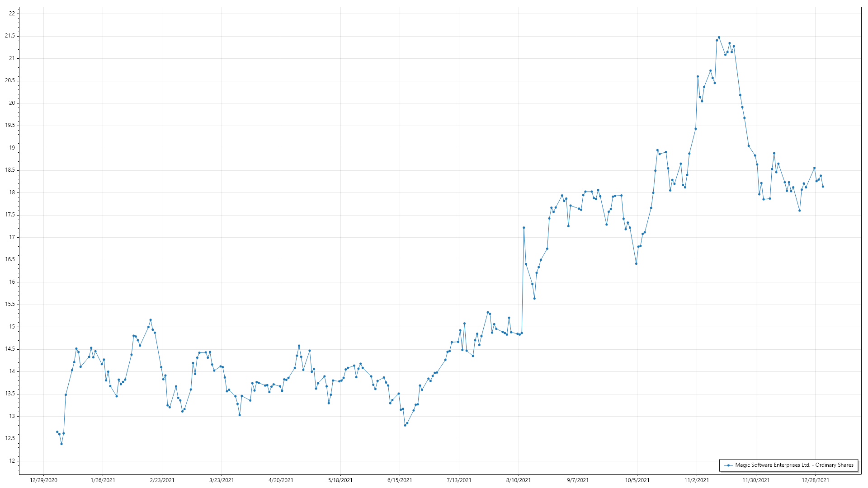Click the lowest data point on chart

pyautogui.click(x=61, y=444)
